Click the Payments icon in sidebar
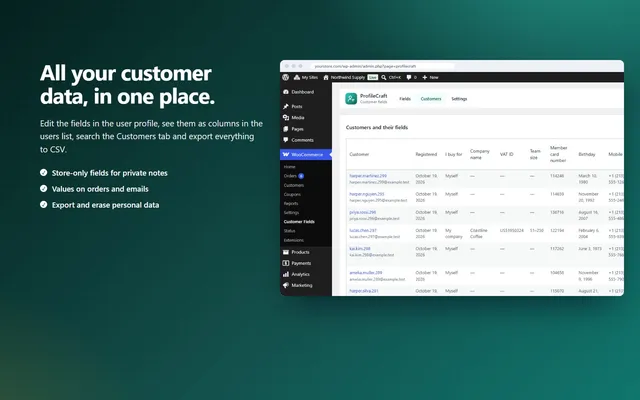The image size is (640, 400). (x=286, y=263)
